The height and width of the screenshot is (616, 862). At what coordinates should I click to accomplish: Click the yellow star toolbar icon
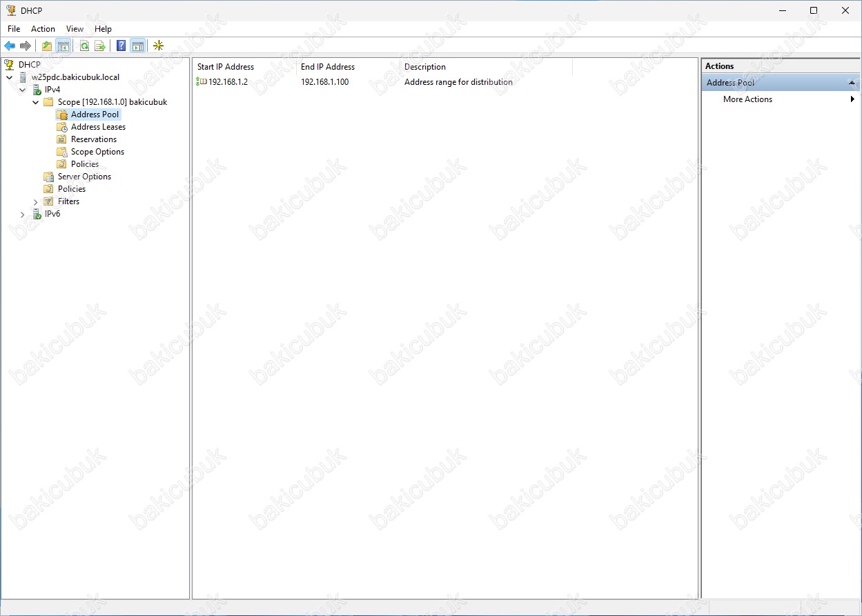pos(159,46)
